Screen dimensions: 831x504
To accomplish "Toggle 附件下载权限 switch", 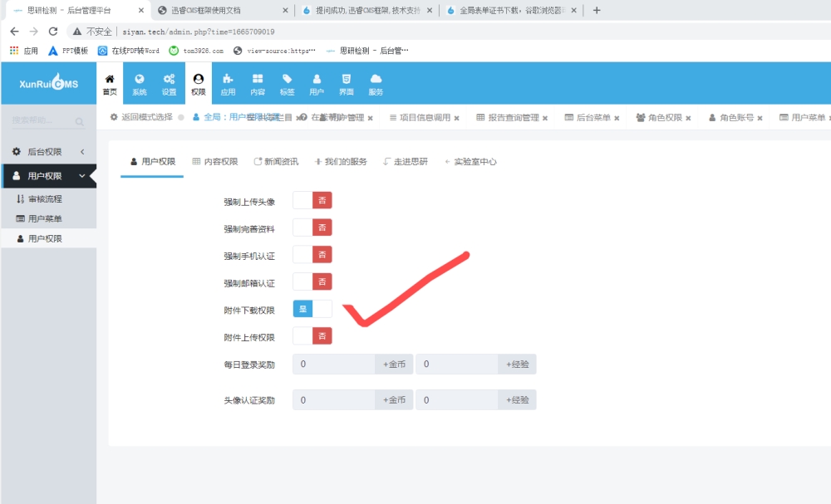I will pos(312,309).
